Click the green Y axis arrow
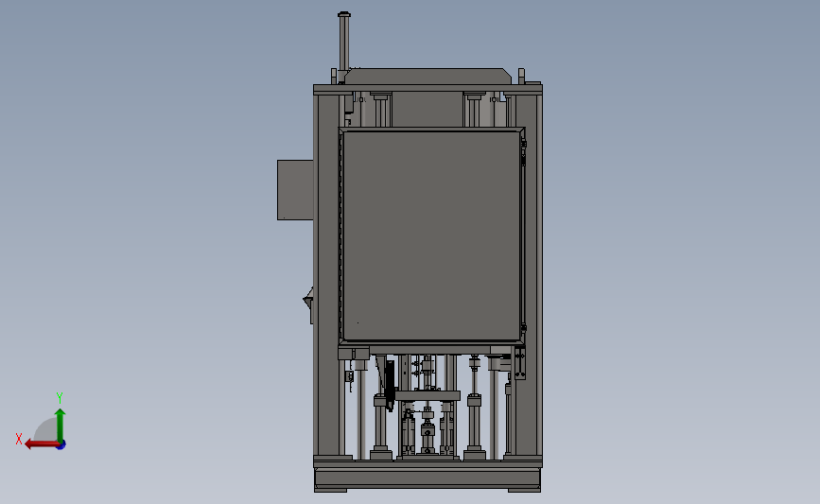 (x=61, y=425)
